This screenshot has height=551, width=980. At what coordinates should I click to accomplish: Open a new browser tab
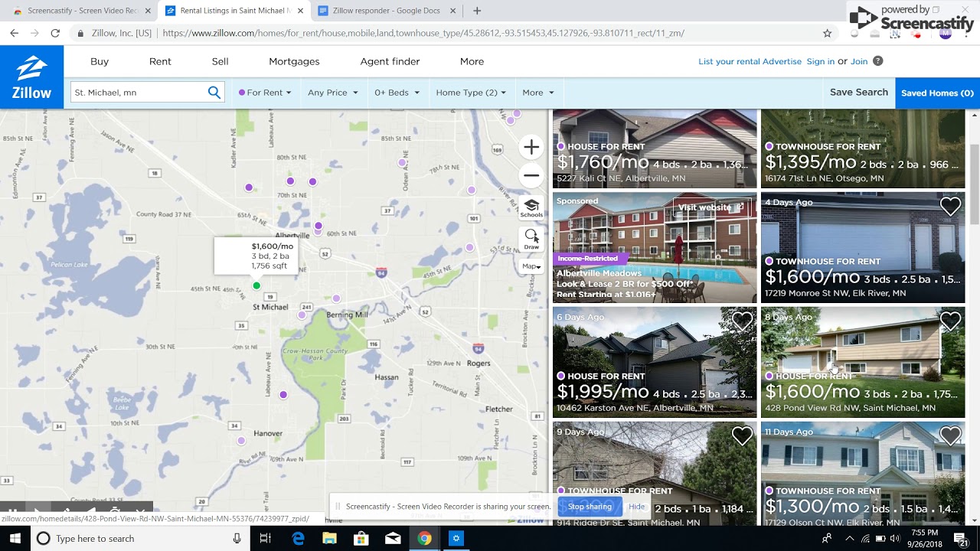(x=477, y=11)
